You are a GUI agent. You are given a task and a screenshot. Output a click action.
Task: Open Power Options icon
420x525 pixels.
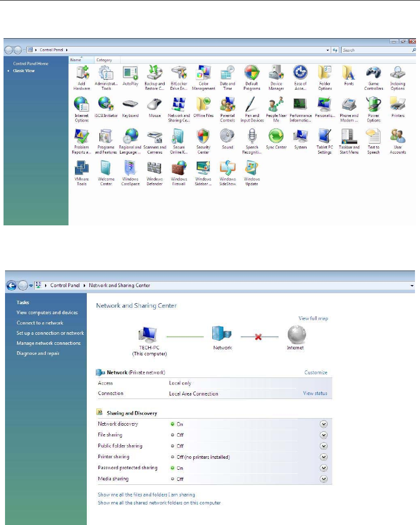373,109
